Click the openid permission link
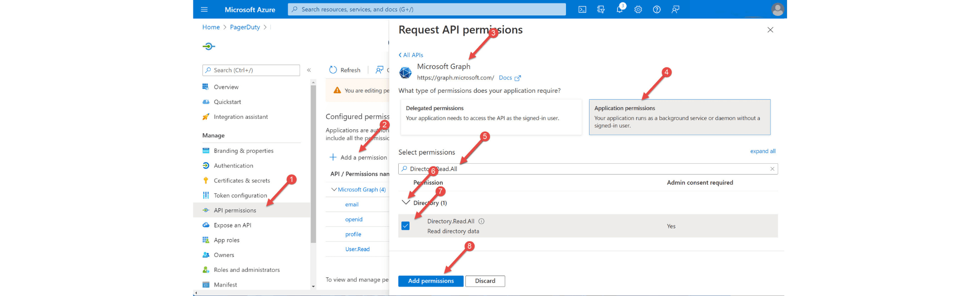 (354, 220)
